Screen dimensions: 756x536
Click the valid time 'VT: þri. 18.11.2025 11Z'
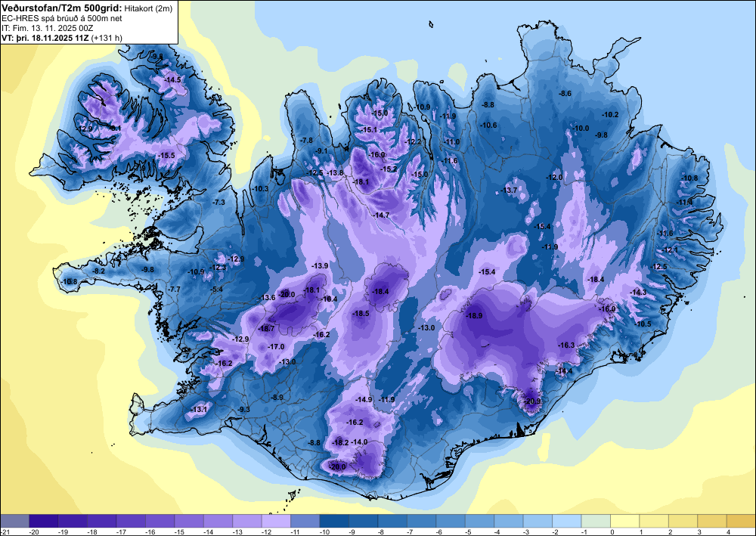[45, 38]
